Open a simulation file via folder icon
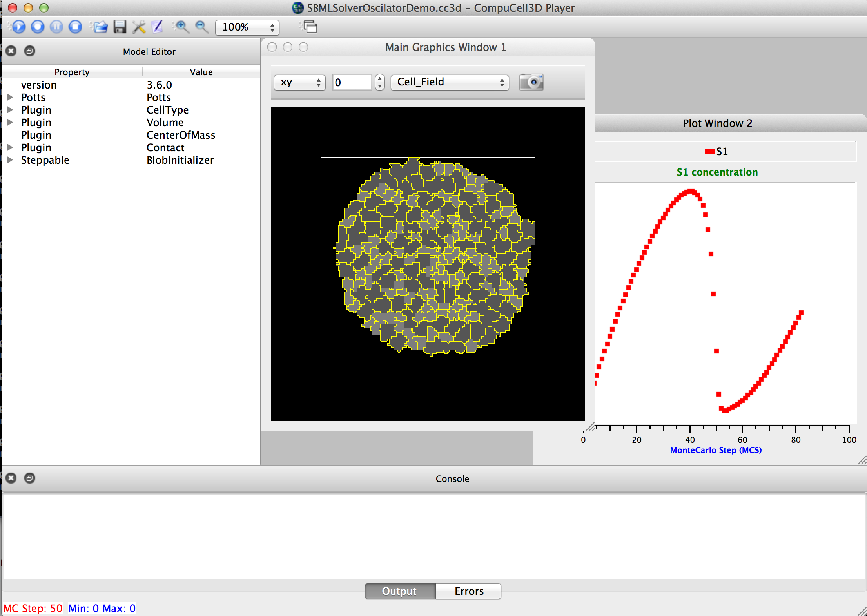867x616 pixels. click(x=100, y=27)
